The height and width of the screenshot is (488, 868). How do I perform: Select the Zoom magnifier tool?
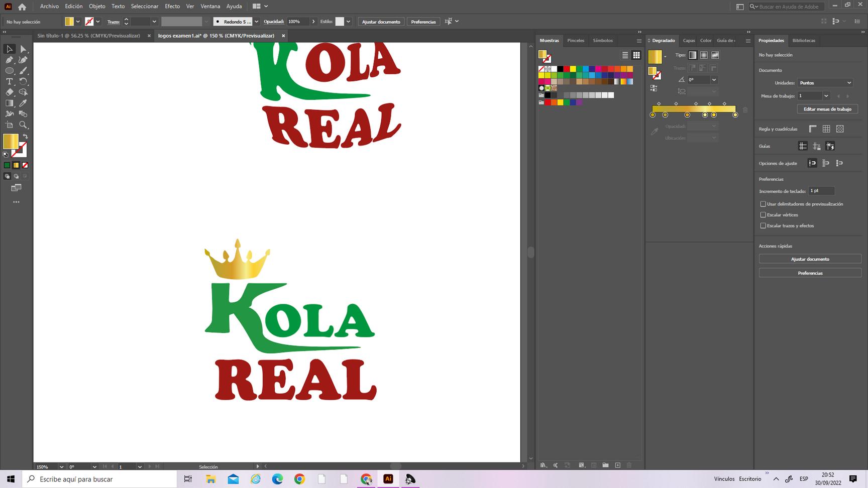23,125
